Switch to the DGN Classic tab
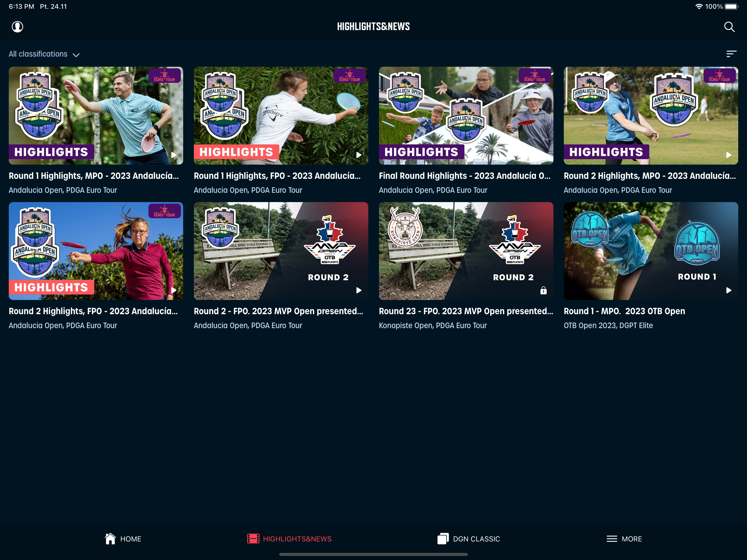 click(468, 539)
